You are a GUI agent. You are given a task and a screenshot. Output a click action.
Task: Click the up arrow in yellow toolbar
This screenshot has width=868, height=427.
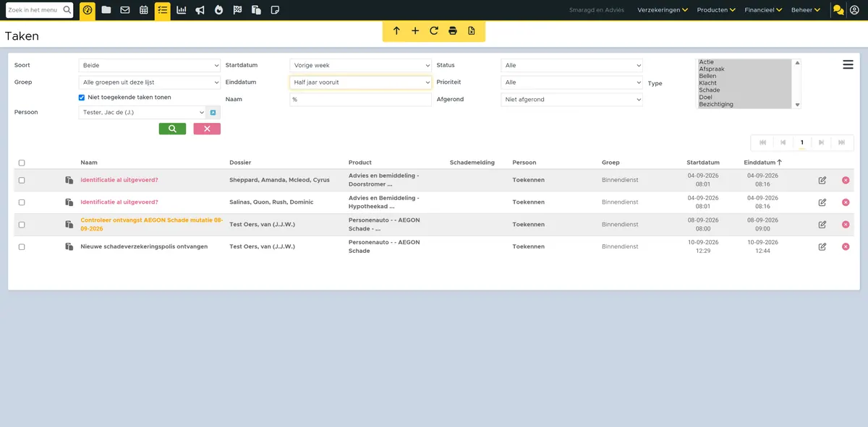point(396,31)
